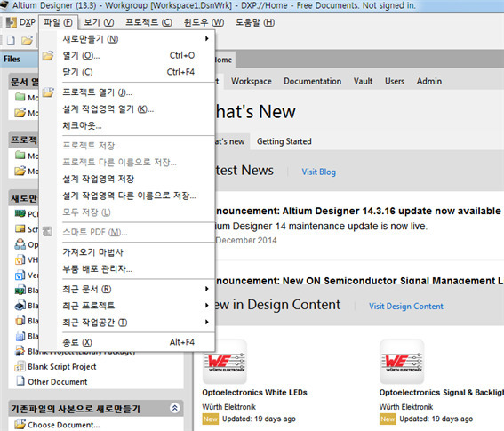Click the PCB file icon in Files panel
The image size is (504, 431).
[20, 213]
